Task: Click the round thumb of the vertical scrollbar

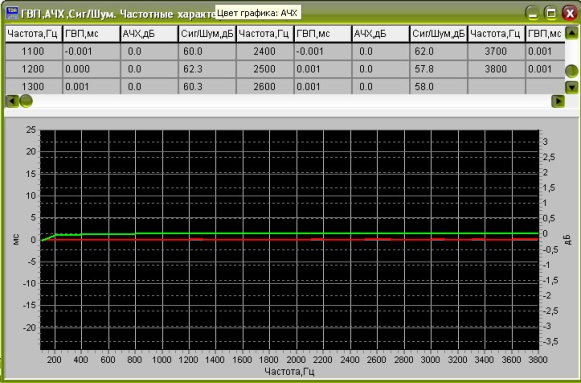Action: click(x=572, y=71)
